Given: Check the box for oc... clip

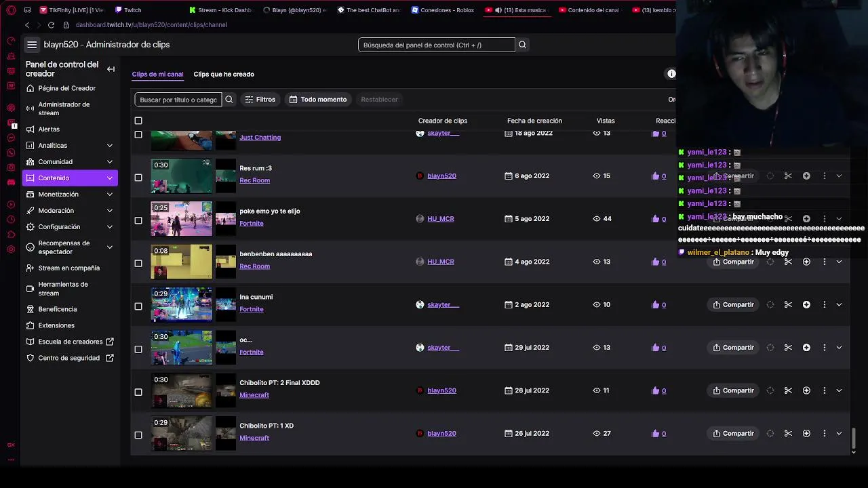Looking at the screenshot, I should pyautogui.click(x=138, y=349).
